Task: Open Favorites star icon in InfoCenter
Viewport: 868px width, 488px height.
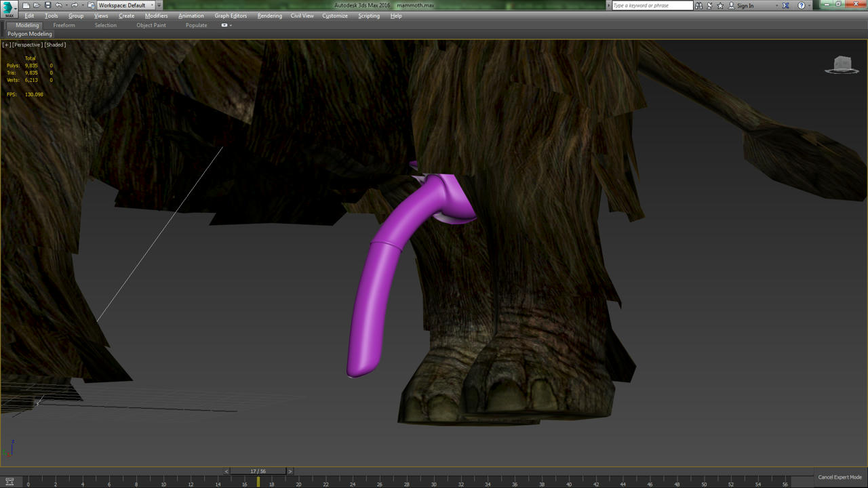Action: point(720,5)
